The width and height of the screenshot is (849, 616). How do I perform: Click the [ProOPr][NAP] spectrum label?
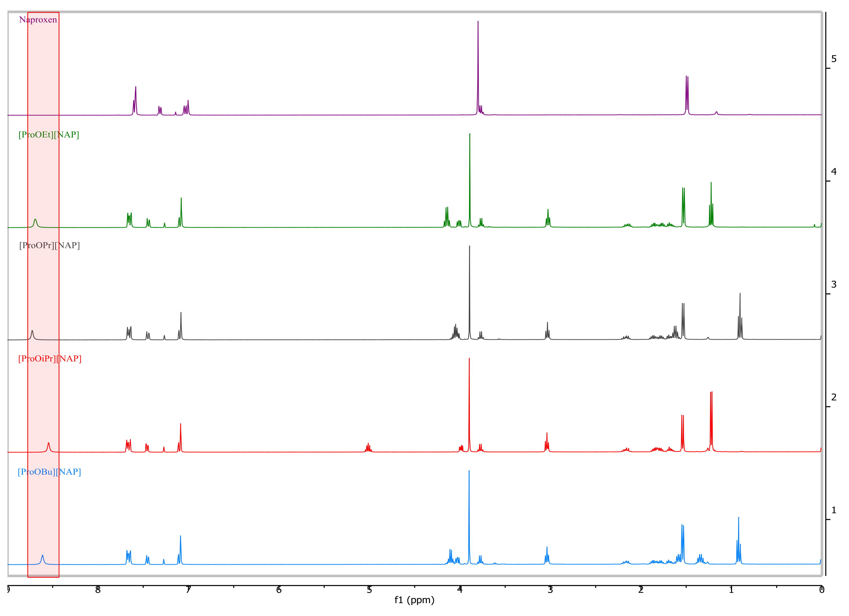coord(49,246)
